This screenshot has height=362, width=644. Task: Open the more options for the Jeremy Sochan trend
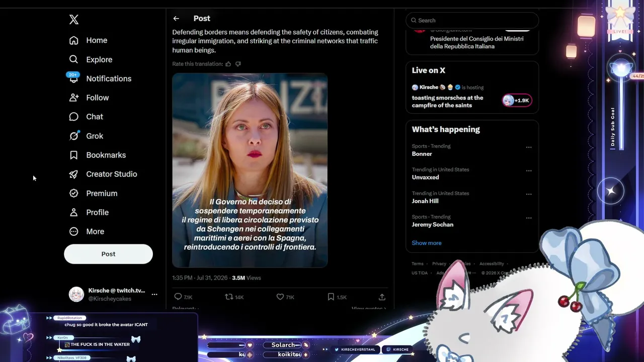pyautogui.click(x=529, y=218)
